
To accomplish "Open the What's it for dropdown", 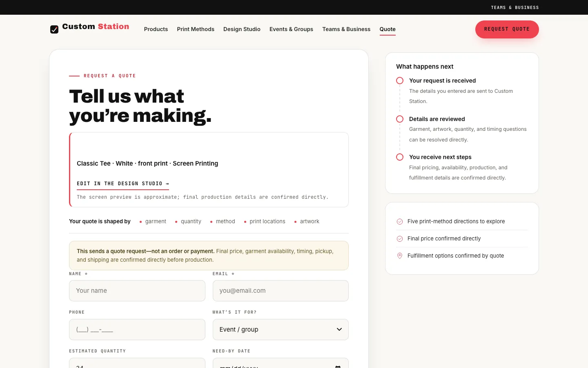I will [281, 330].
